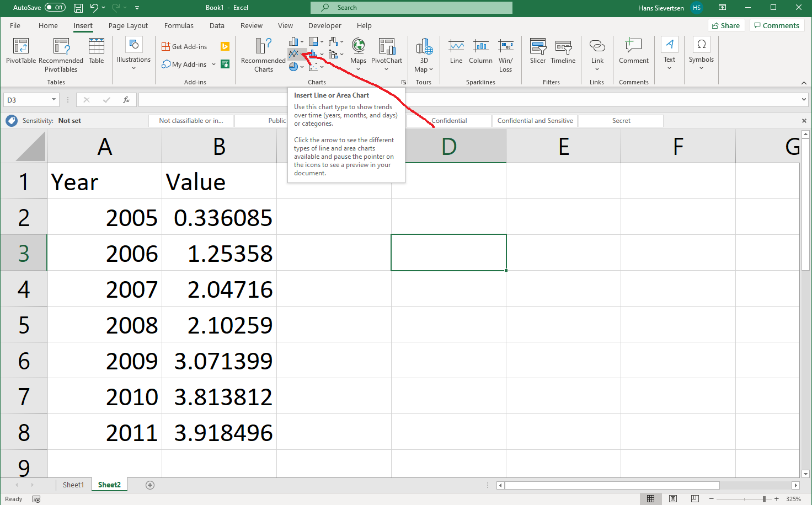The image size is (812, 505).
Task: Insert a Table from the Insert ribbon
Action: pyautogui.click(x=97, y=51)
